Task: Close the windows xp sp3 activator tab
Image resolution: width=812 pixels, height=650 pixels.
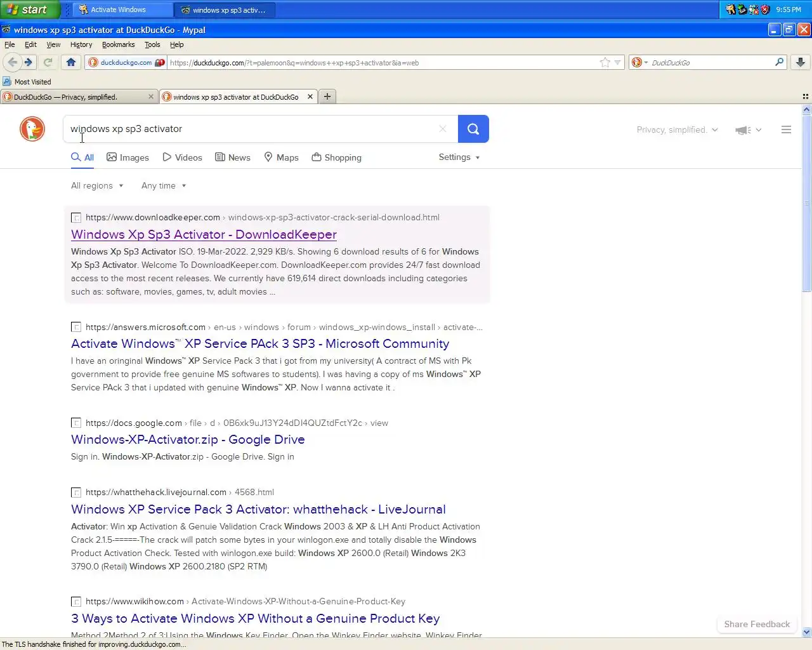Action: point(310,96)
